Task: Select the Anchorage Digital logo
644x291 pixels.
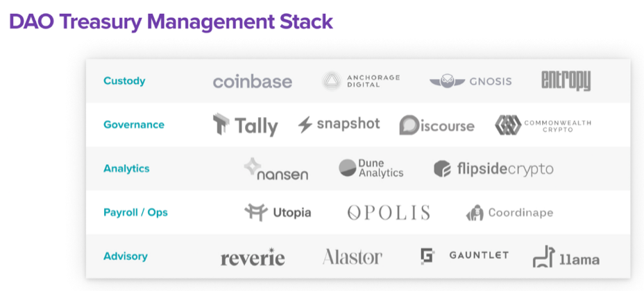Action: (x=360, y=81)
